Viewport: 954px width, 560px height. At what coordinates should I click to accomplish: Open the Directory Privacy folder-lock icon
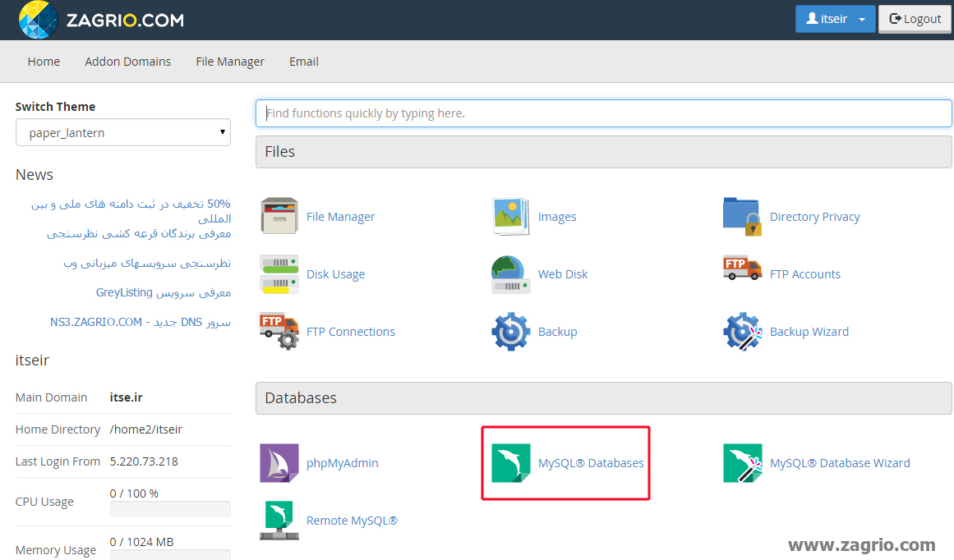[742, 216]
